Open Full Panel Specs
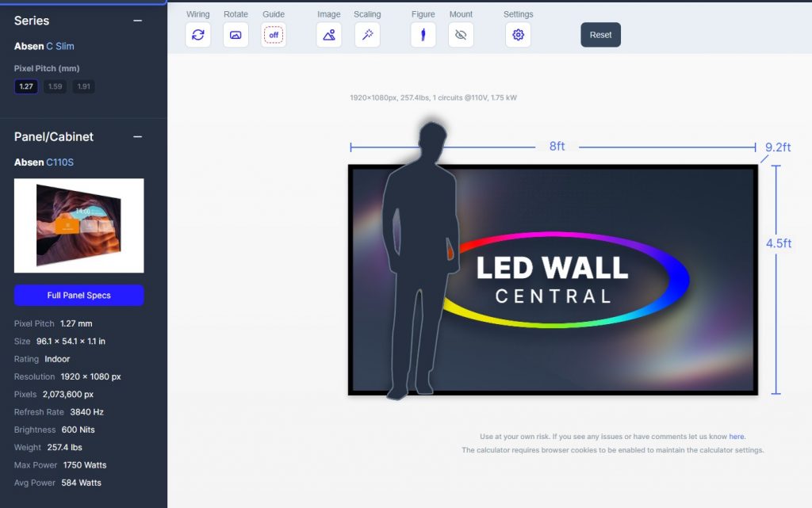This screenshot has height=508, width=812. 79,296
